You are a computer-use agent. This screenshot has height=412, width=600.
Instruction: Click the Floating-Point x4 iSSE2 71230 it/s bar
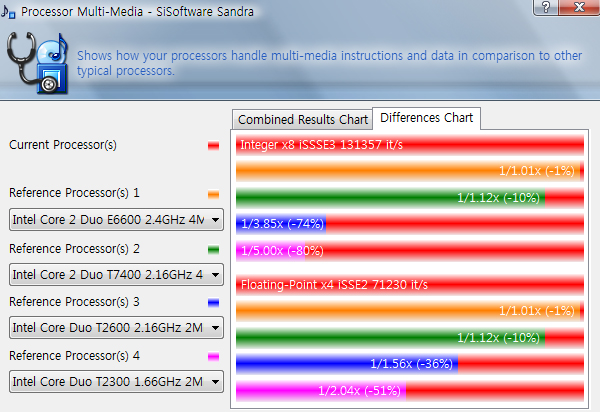click(410, 285)
